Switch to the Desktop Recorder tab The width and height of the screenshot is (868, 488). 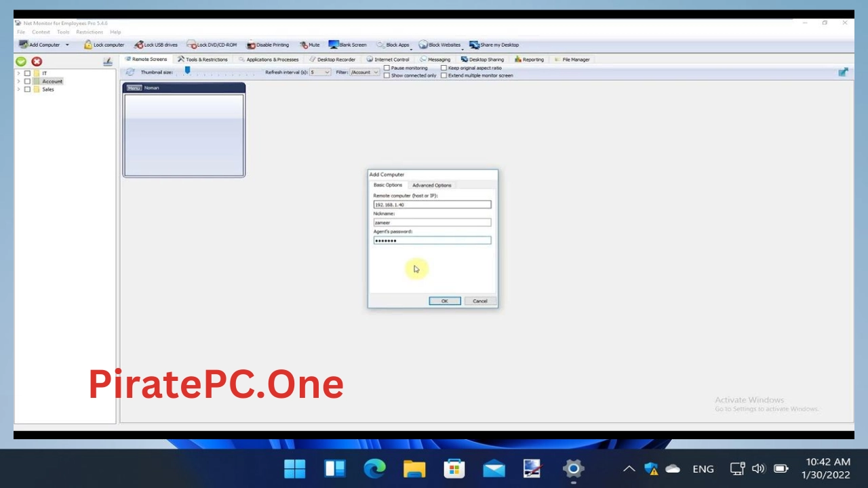[332, 59]
